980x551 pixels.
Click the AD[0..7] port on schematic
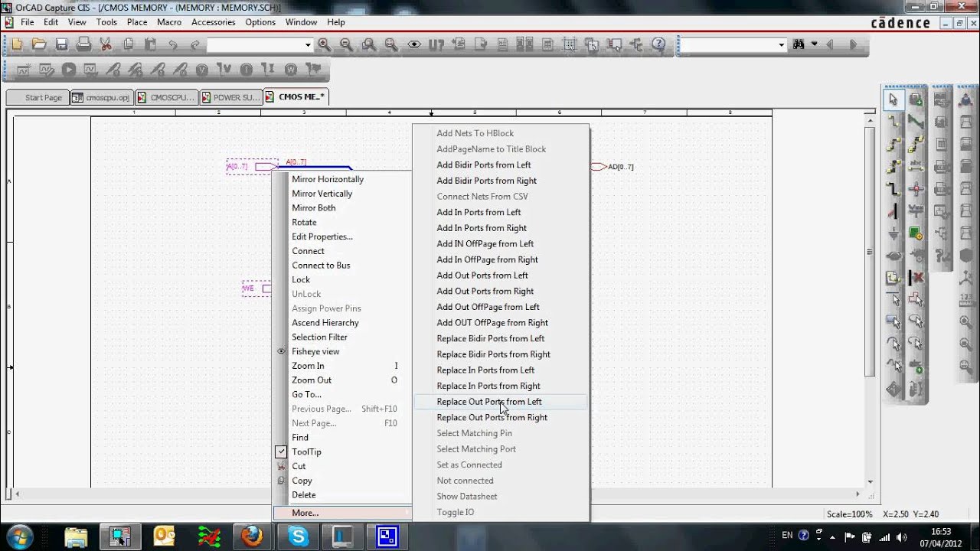[x=612, y=167]
